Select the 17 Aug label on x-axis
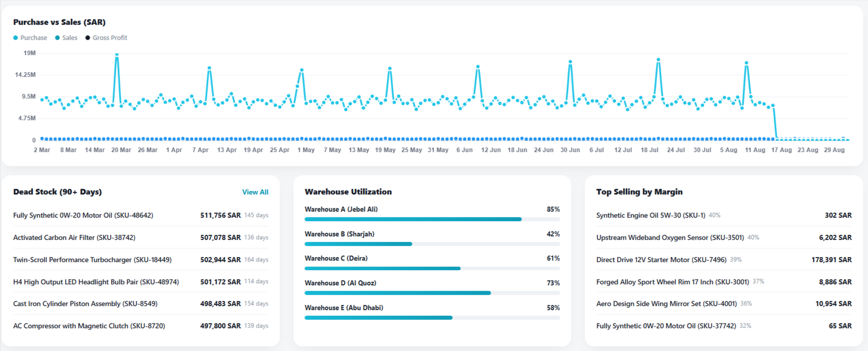 pyautogui.click(x=781, y=150)
